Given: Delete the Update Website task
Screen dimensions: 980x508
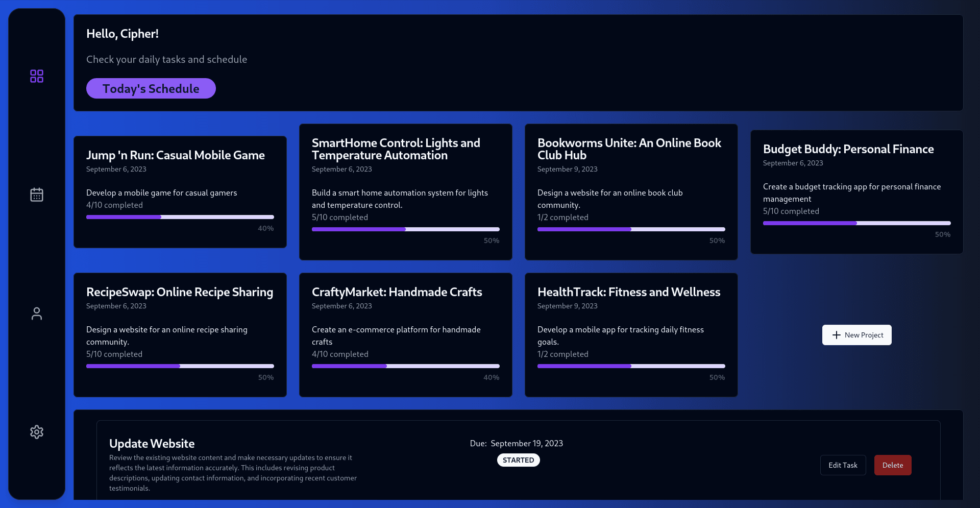Looking at the screenshot, I should [x=893, y=465].
